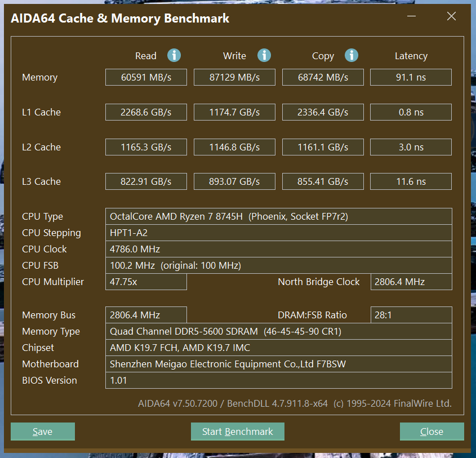Click the L2 Cache latency 3.0 ns
The image size is (476, 458).
pyautogui.click(x=411, y=147)
